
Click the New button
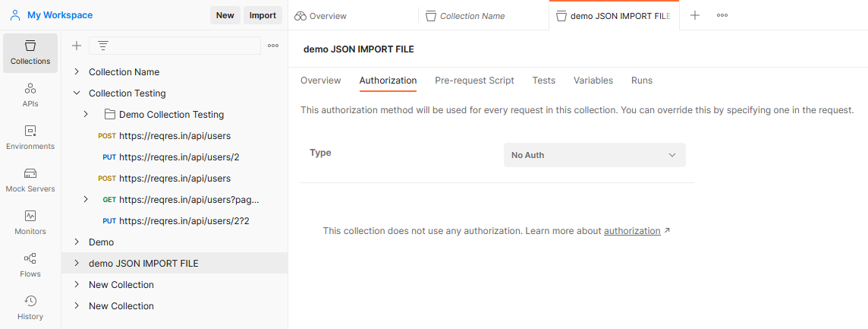point(225,15)
